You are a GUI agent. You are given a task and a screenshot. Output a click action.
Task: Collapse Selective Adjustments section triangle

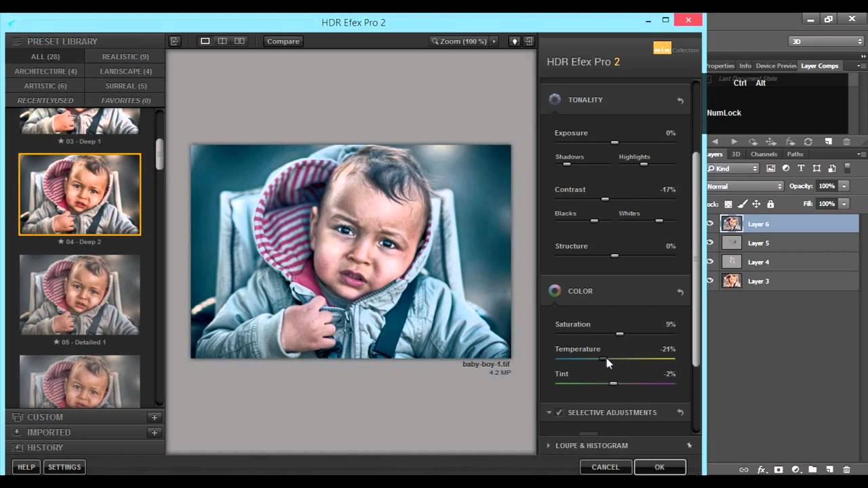point(549,412)
